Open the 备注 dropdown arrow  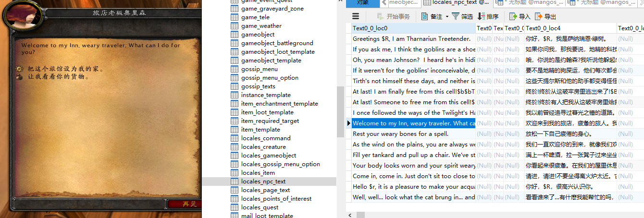coord(447,16)
